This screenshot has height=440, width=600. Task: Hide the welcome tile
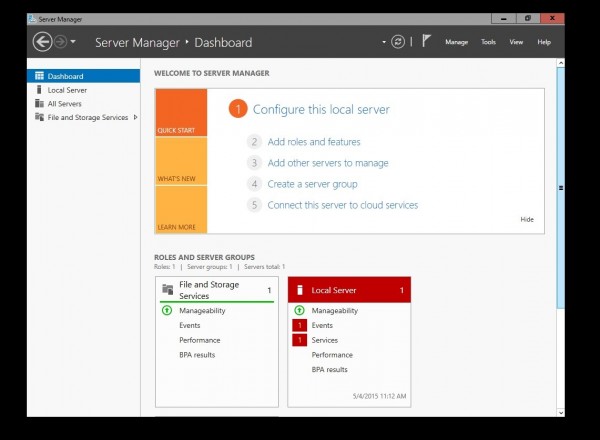coord(527,219)
